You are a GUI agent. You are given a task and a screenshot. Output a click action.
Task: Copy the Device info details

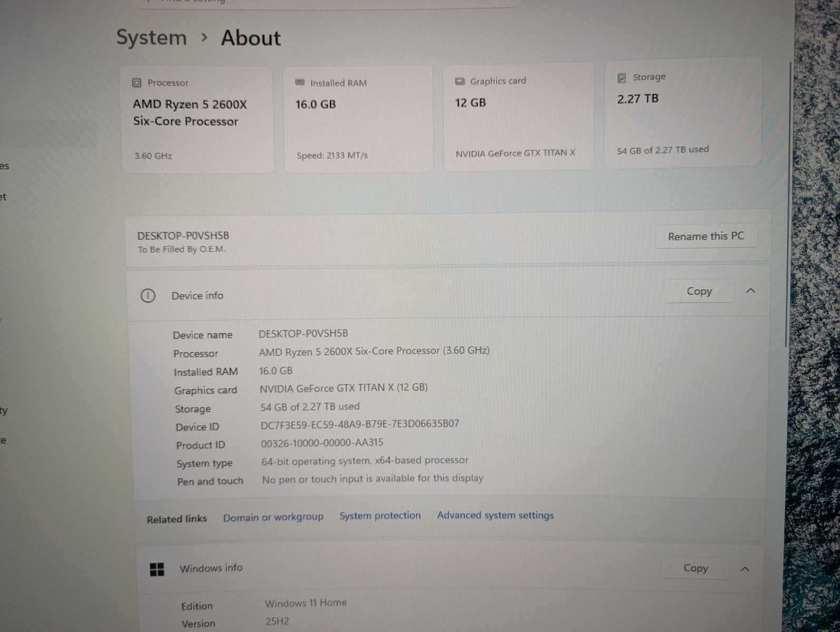(699, 291)
